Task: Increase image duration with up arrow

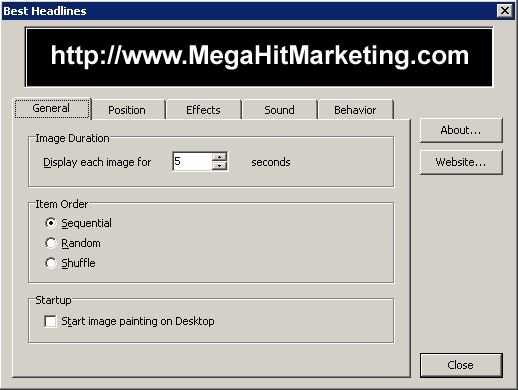Action: pyautogui.click(x=219, y=157)
